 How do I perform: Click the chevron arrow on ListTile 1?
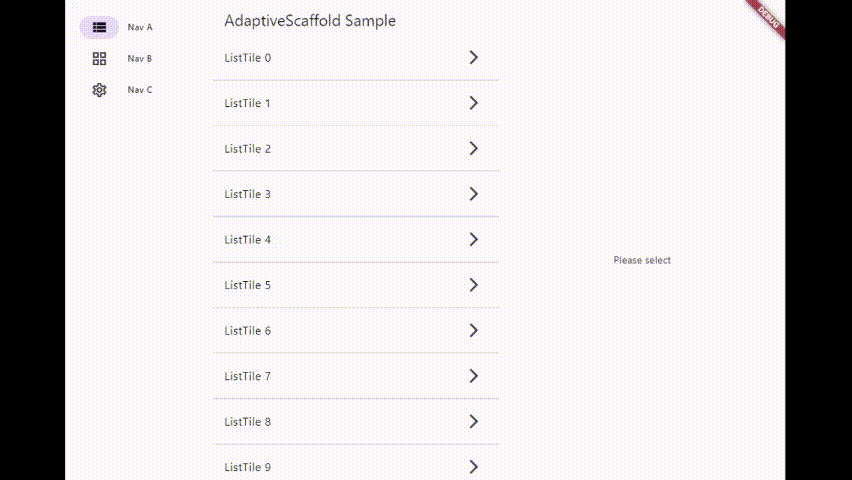coord(474,103)
